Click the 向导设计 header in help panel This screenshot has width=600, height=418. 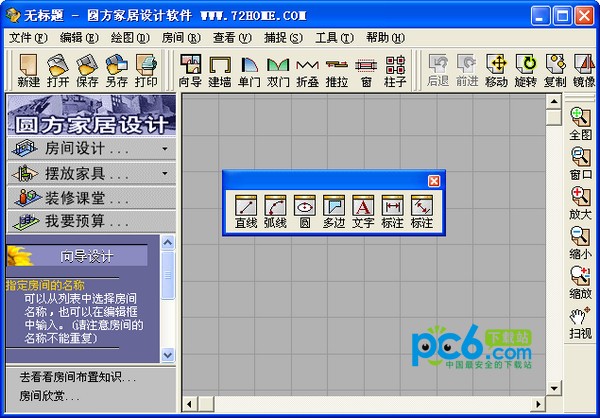[77, 256]
